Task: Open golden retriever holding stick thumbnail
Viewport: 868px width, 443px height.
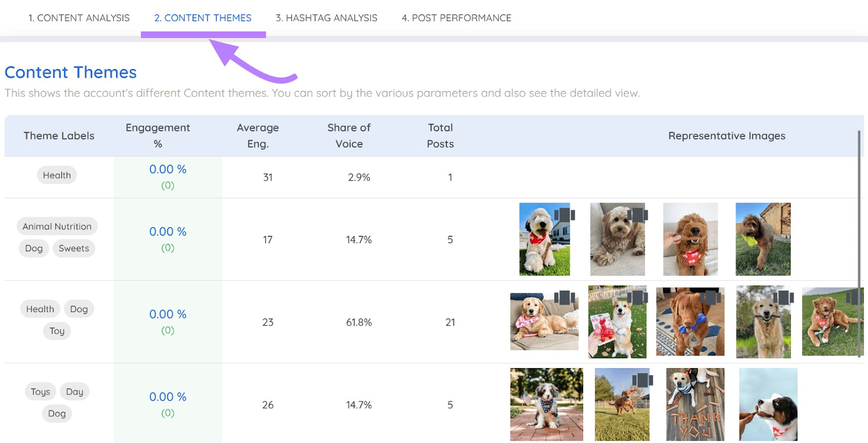Action: tap(763, 321)
